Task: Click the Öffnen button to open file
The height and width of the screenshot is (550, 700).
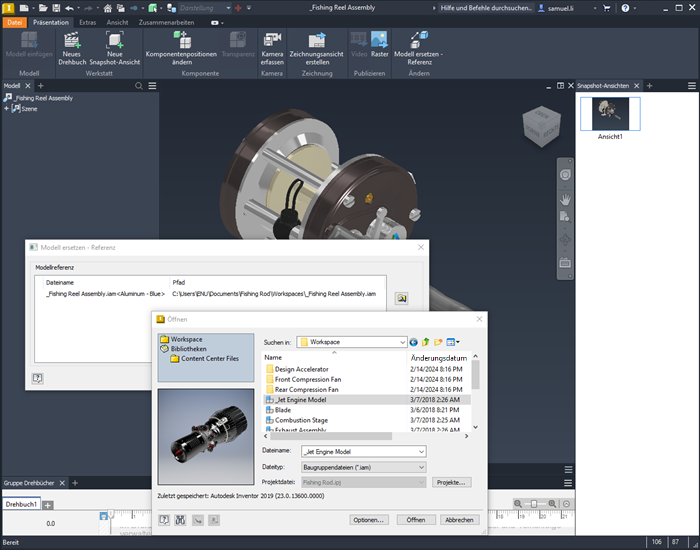Action: point(415,520)
